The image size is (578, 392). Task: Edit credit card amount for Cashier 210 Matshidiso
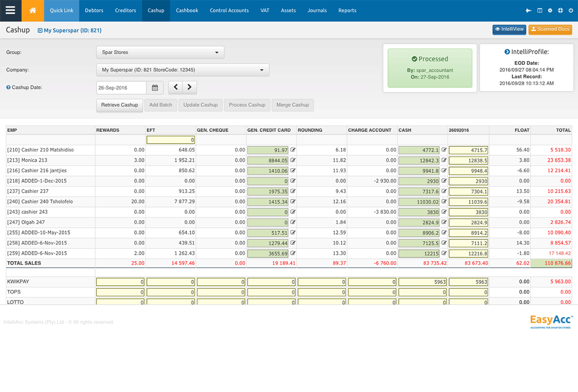pyautogui.click(x=293, y=149)
